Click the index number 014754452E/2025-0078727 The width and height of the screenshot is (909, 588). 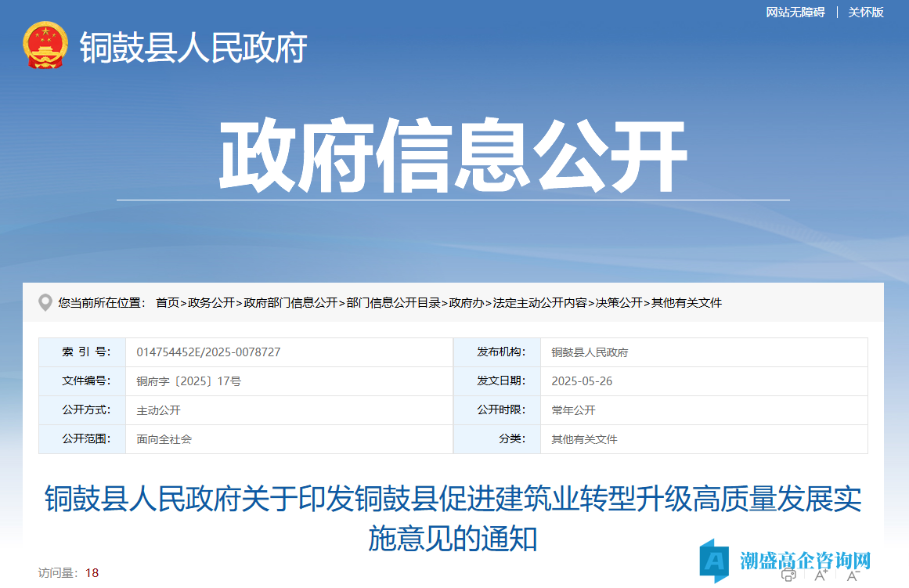(x=208, y=352)
